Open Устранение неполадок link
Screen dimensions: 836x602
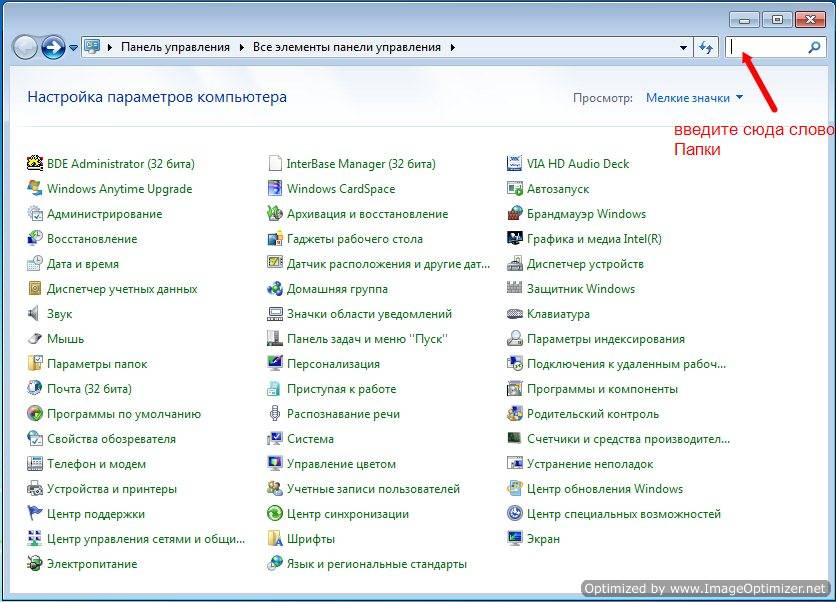(x=590, y=464)
